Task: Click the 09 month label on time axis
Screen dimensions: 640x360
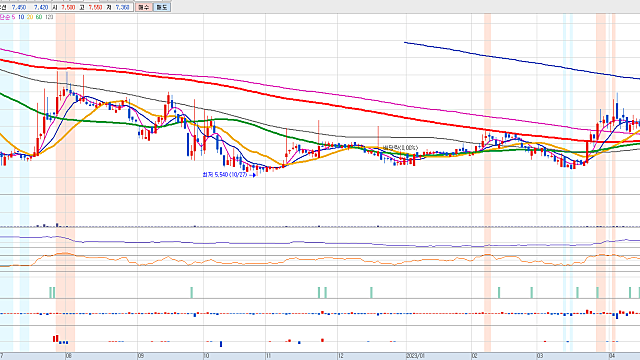Action: [141, 356]
